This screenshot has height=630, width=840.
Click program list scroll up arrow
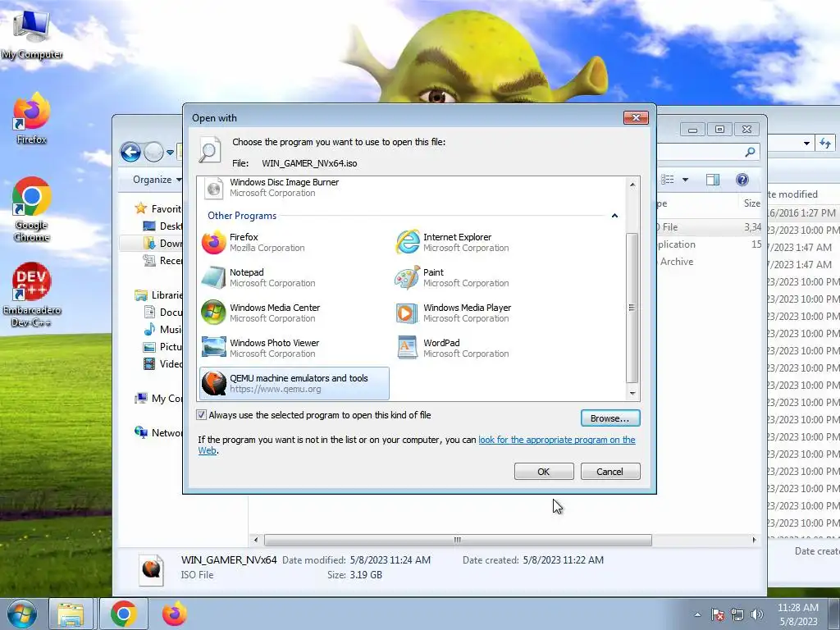[632, 185]
